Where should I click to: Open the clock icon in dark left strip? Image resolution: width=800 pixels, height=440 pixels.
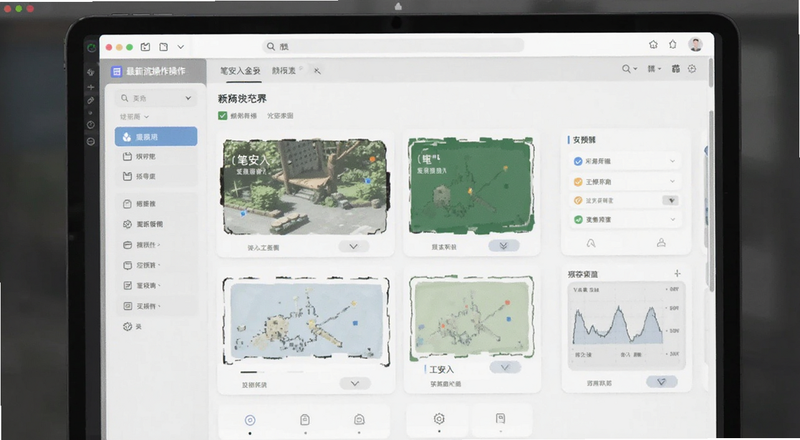91,125
